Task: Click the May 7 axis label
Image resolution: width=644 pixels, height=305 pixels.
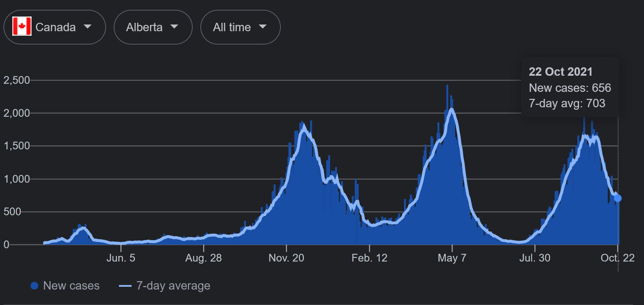Action: pos(452,258)
